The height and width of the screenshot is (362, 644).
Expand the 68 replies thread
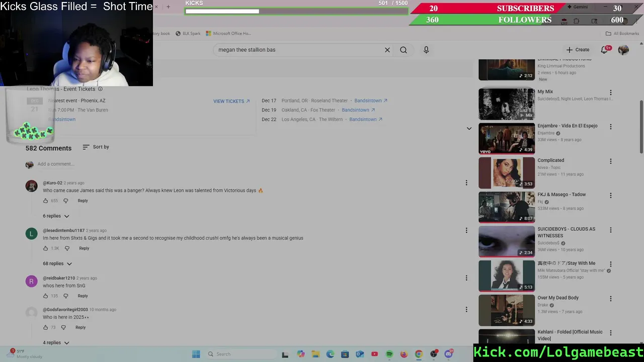57,263
